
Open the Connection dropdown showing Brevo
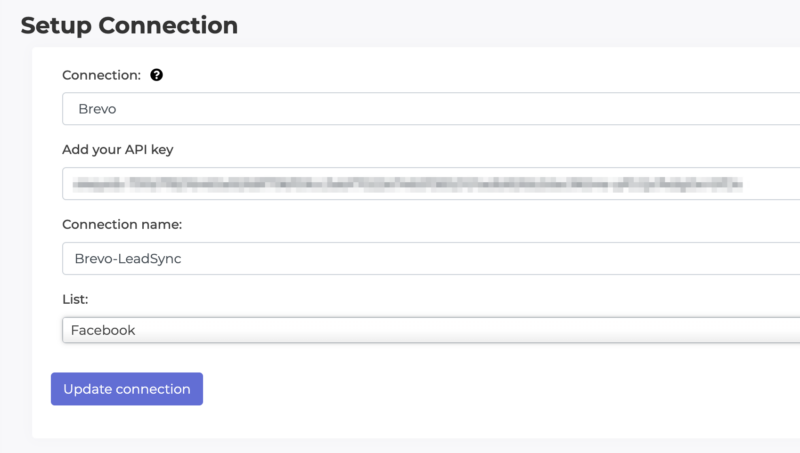[x=430, y=109]
